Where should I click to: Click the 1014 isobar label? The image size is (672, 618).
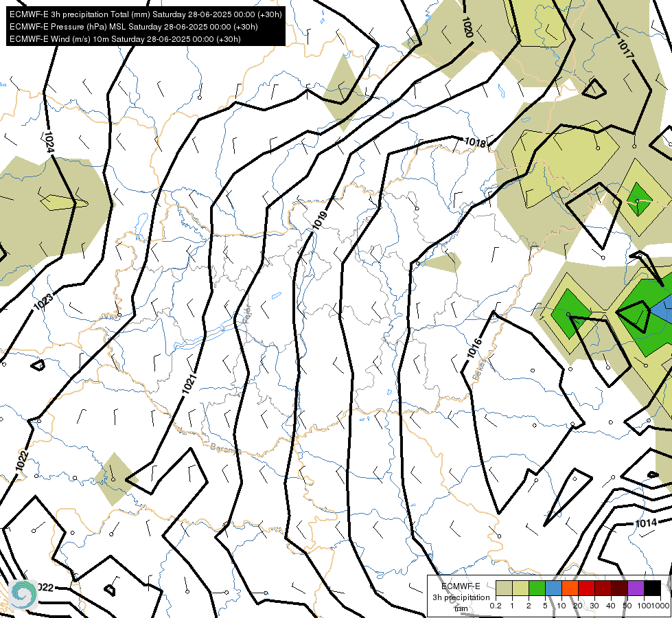click(646, 523)
